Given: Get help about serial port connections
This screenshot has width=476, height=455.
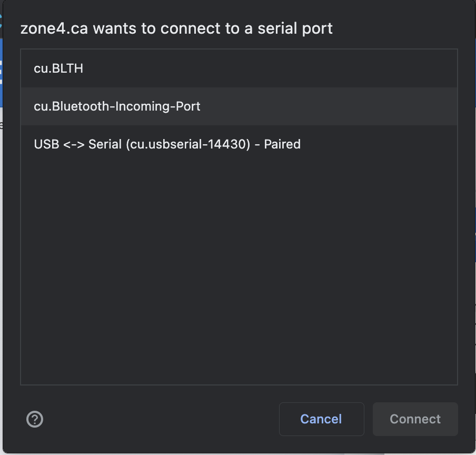Looking at the screenshot, I should (35, 419).
